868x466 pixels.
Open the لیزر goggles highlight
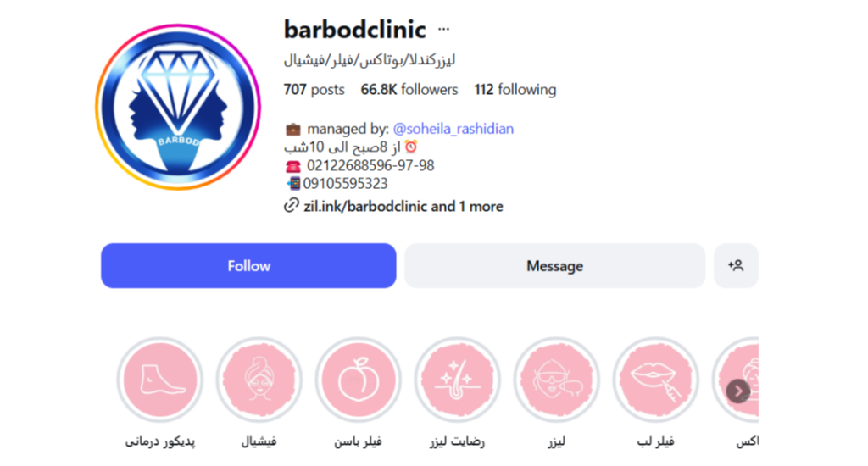click(556, 380)
